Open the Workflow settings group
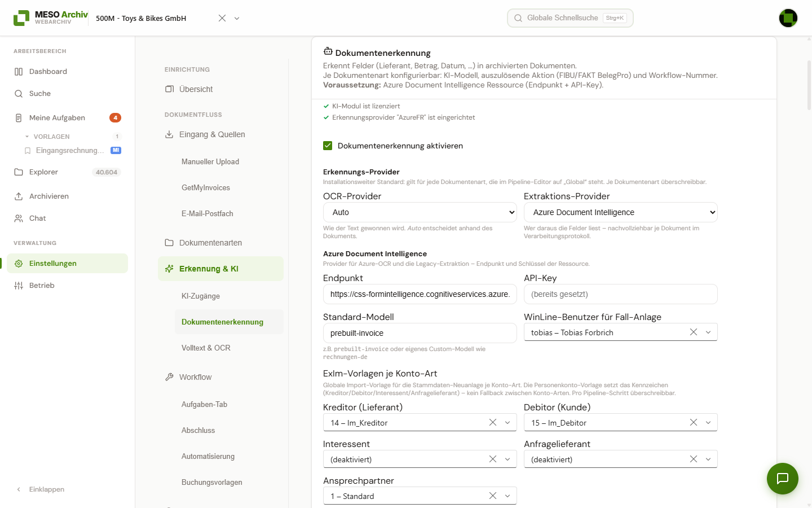The height and width of the screenshot is (508, 812). tap(220, 377)
